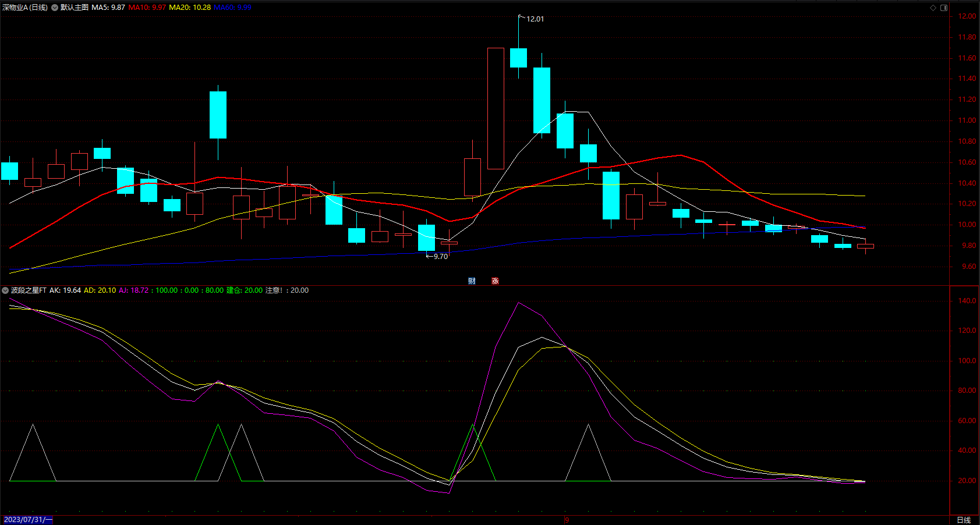Open the 波段之星FT indicator dropdown arrow
The width and height of the screenshot is (980, 525).
pyautogui.click(x=5, y=290)
